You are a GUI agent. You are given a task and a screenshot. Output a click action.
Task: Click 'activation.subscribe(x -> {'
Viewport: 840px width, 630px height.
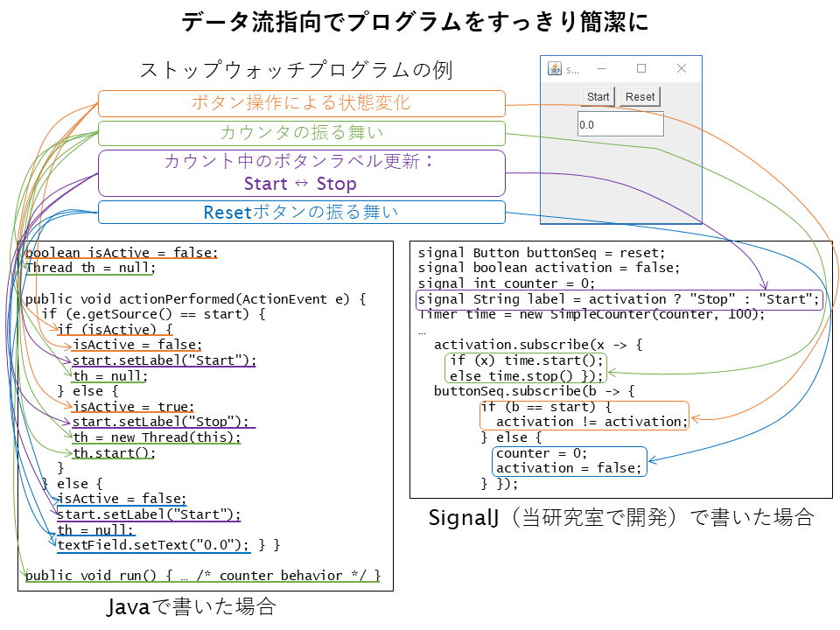click(538, 345)
